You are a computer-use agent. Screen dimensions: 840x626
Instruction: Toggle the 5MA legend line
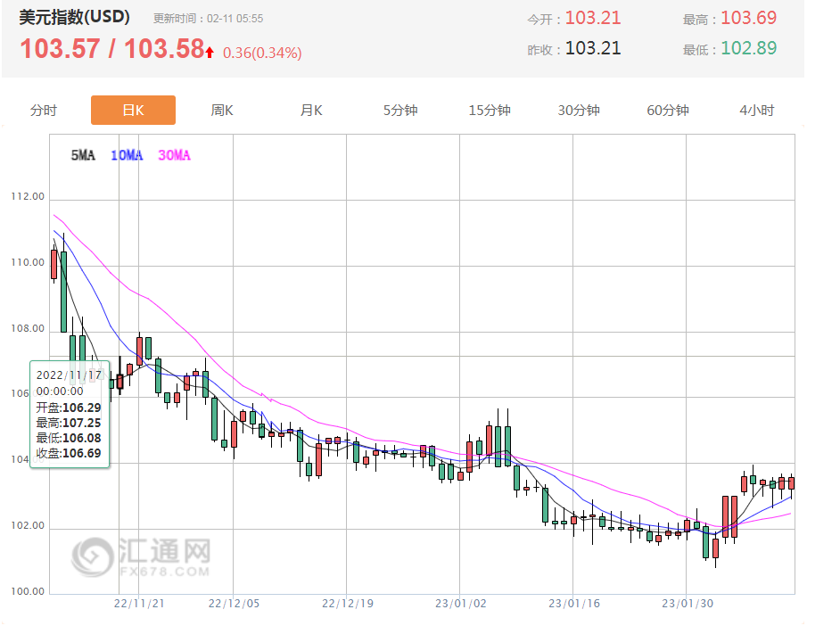[x=83, y=155]
